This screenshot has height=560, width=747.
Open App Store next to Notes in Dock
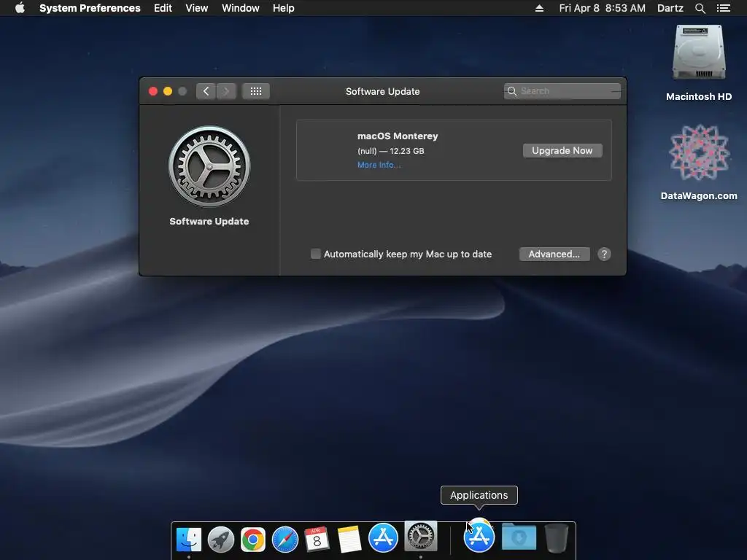point(383,537)
